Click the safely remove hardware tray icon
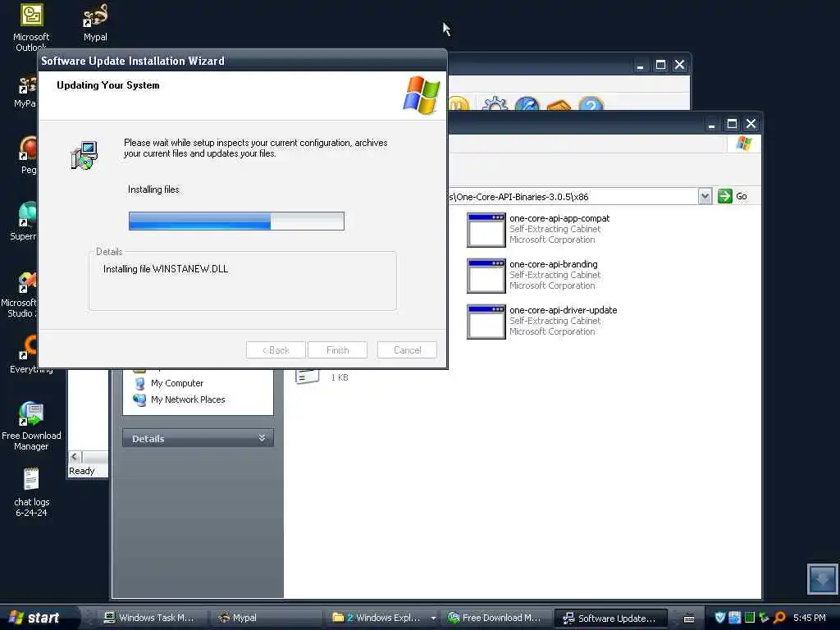 [765, 618]
